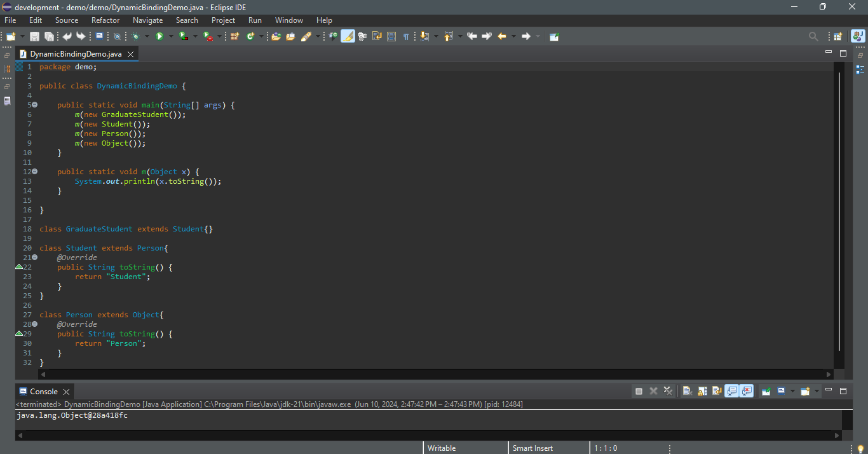
Task: Toggle the Scroll Lock console icon
Action: click(702, 391)
